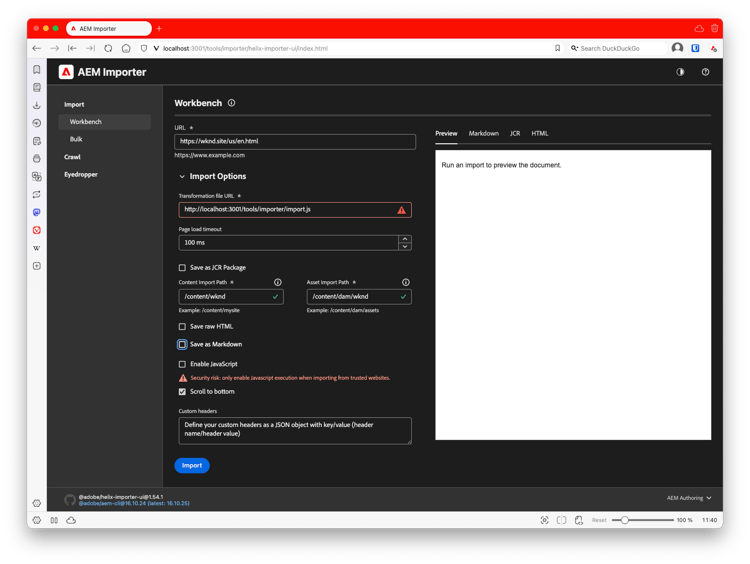The height and width of the screenshot is (564, 750).
Task: Click the Bitwarden extension icon
Action: tap(695, 48)
